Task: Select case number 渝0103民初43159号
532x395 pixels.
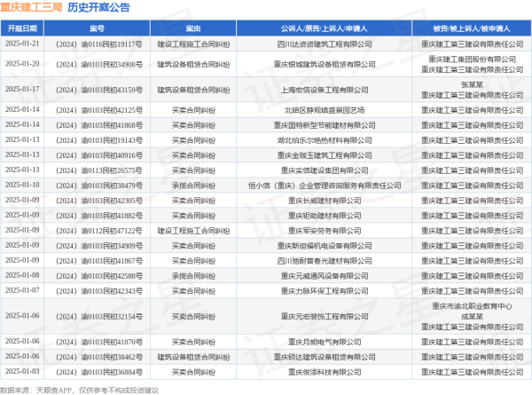Action: (x=99, y=90)
